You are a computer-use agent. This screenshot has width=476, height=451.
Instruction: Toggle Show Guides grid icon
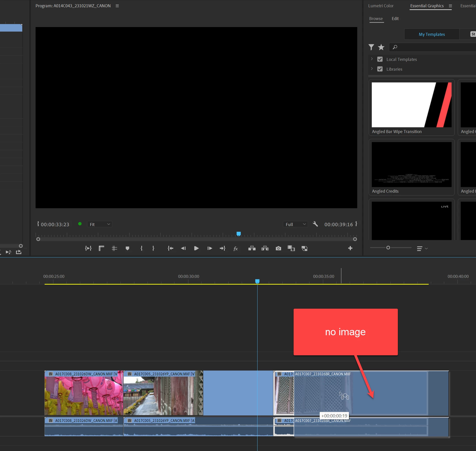click(x=114, y=248)
